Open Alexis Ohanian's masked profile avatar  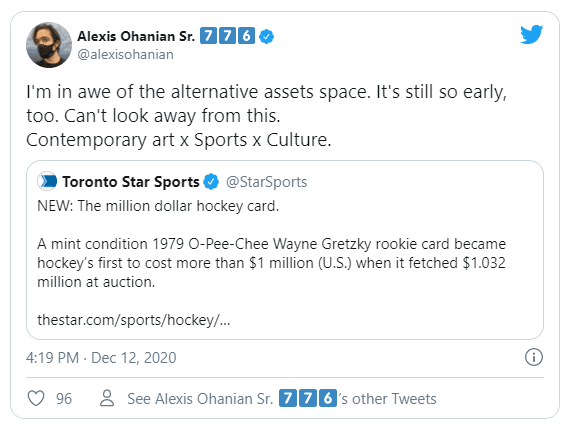pos(49,45)
